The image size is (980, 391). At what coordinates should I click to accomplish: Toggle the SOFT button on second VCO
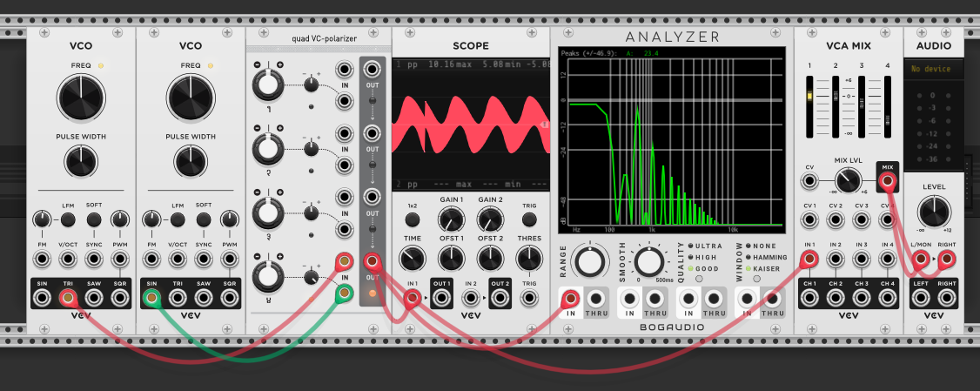[203, 219]
